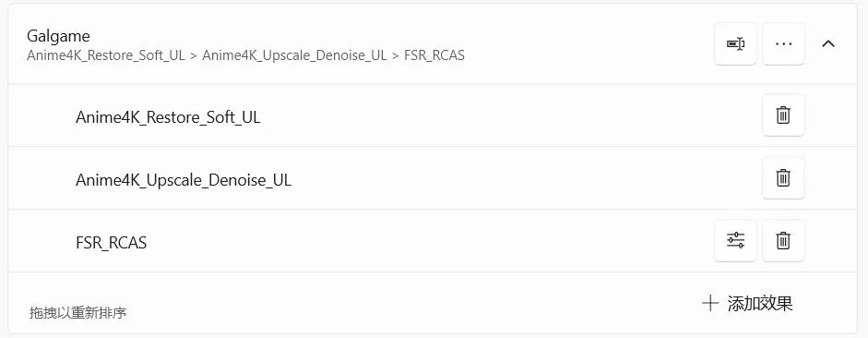Image resolution: width=868 pixels, height=338 pixels.
Task: Collapse the Galgame scaling mode card
Action: point(828,43)
